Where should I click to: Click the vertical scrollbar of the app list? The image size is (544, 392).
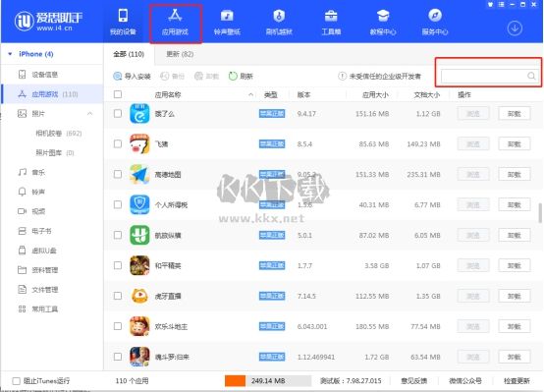(x=540, y=213)
